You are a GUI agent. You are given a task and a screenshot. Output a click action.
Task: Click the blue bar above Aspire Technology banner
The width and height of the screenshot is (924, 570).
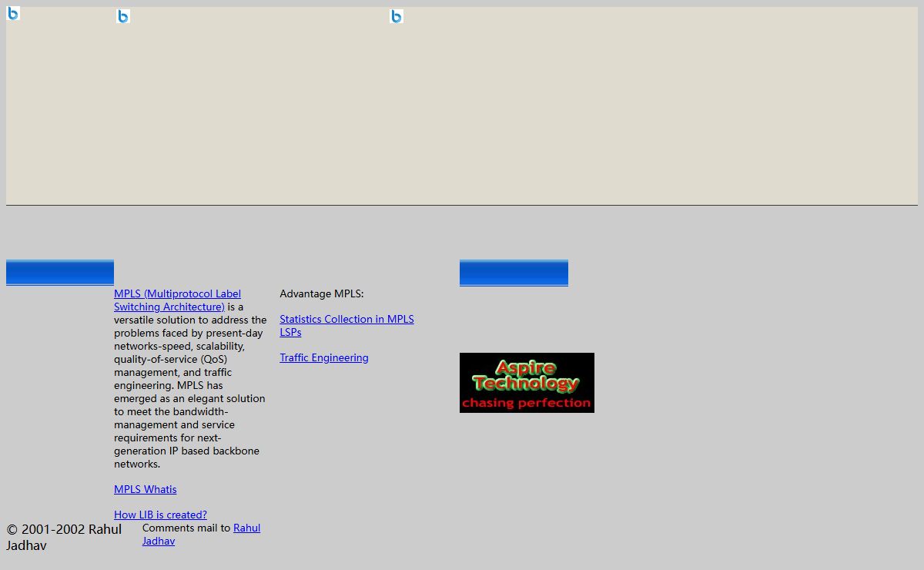tap(514, 273)
